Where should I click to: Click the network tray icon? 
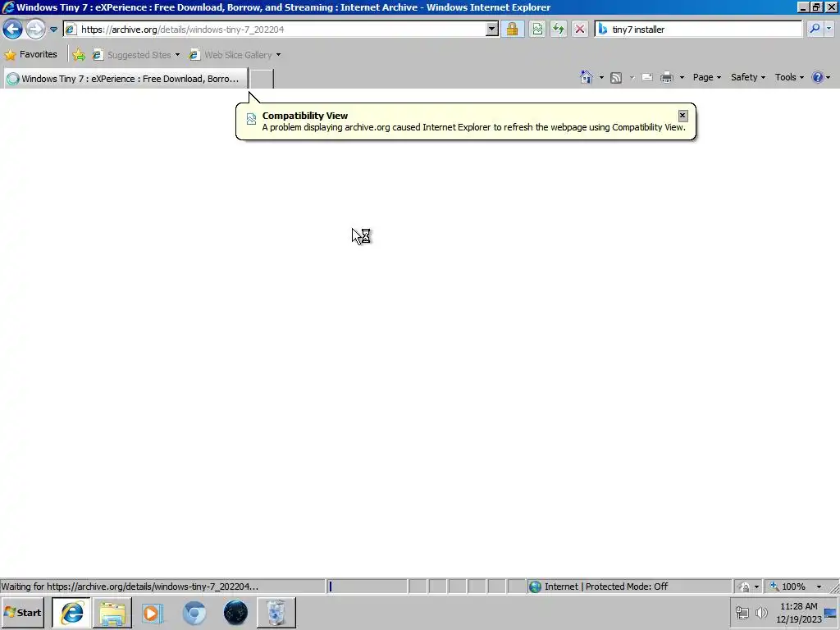point(742,612)
